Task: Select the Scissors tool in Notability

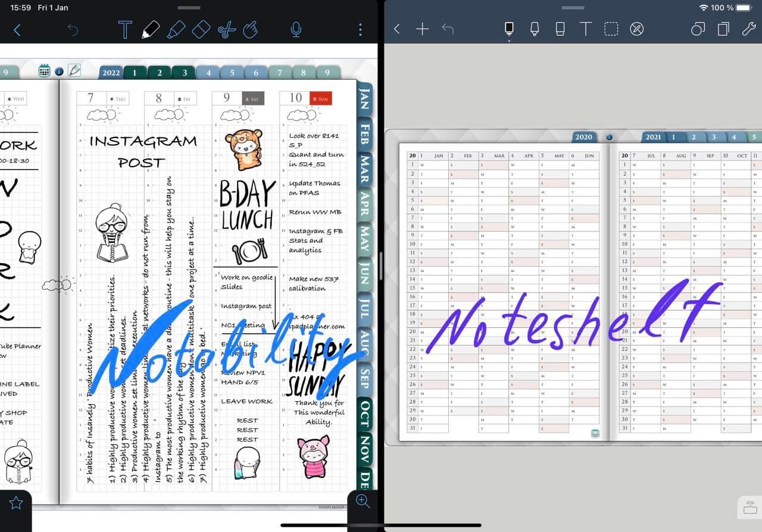Action: tap(227, 30)
